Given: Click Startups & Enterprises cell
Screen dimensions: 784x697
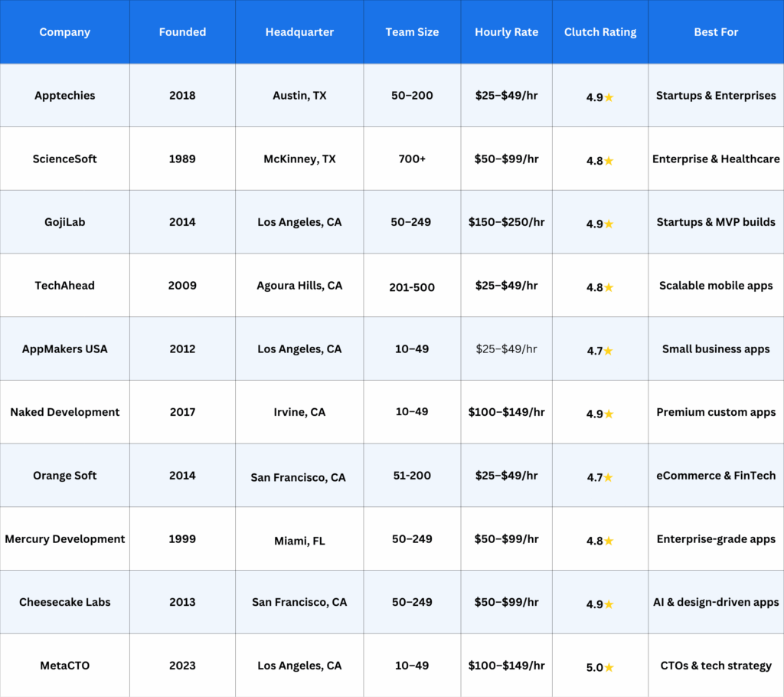Looking at the screenshot, I should pos(716,96).
